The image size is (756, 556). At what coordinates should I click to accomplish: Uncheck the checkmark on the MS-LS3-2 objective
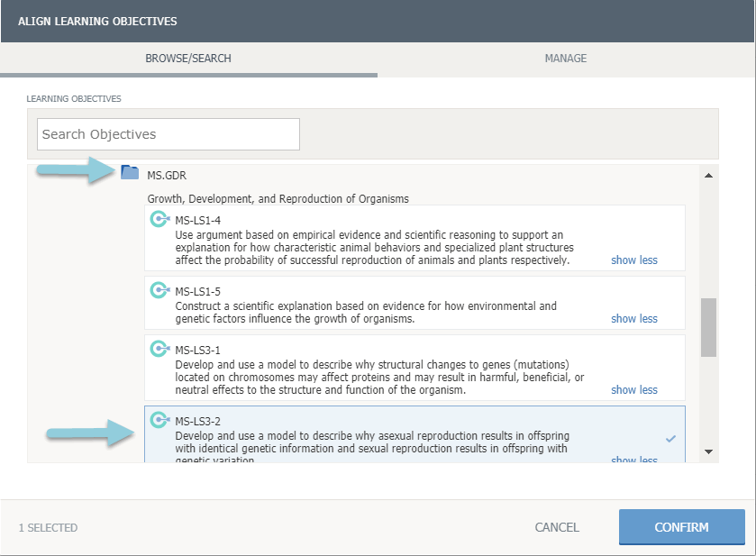670,439
